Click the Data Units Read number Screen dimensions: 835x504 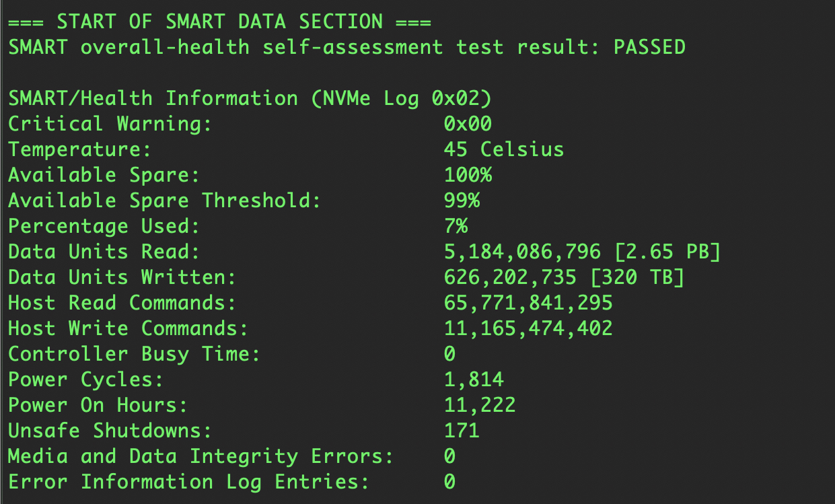522,252
